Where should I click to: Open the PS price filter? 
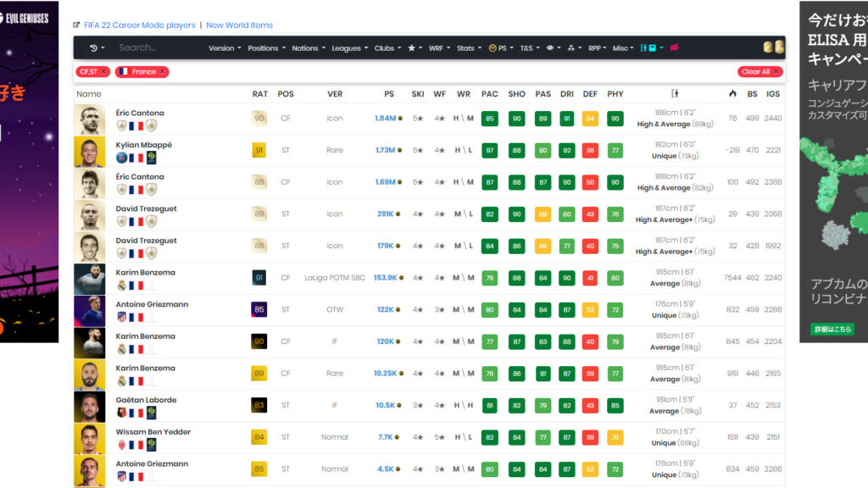point(501,48)
